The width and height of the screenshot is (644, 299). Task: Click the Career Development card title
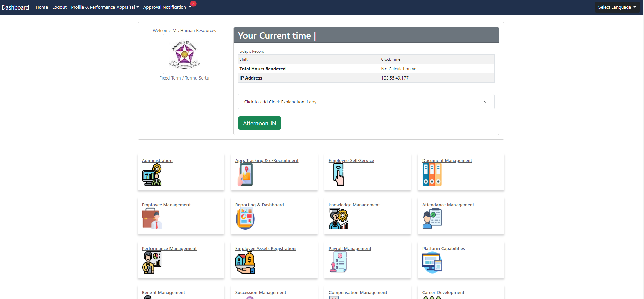point(443,292)
